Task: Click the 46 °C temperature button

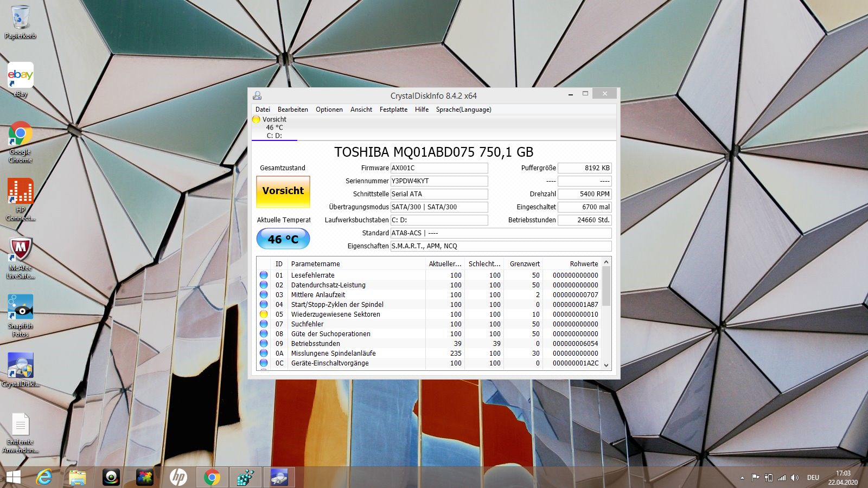Action: tap(283, 239)
